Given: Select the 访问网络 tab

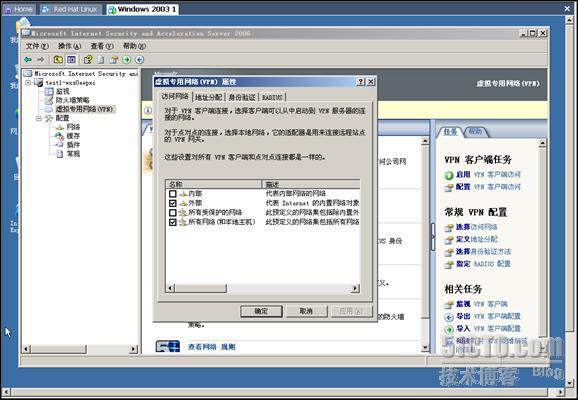Looking at the screenshot, I should click(175, 96).
